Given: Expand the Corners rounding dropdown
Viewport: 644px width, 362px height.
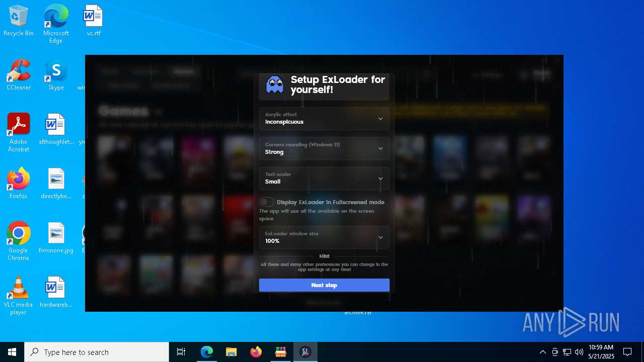Looking at the screenshot, I should click(324, 148).
